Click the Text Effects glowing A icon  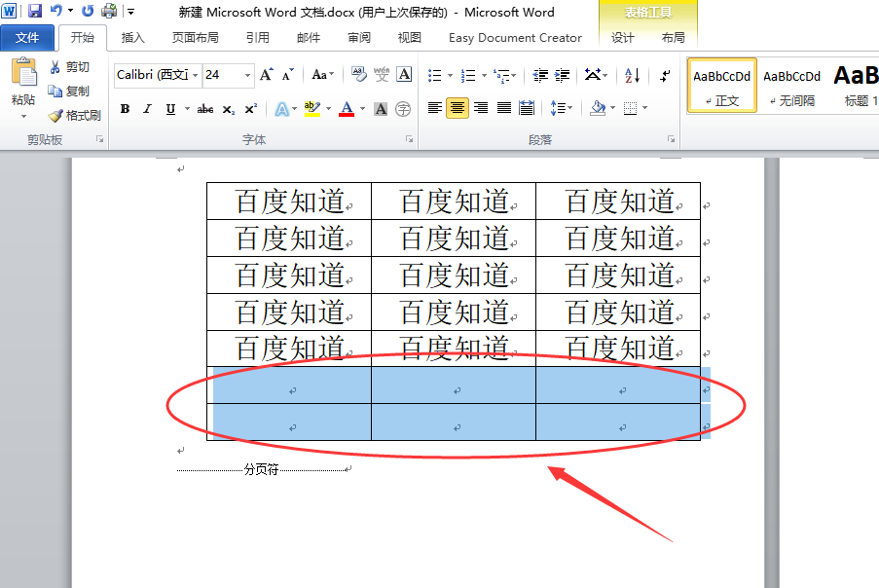click(282, 109)
